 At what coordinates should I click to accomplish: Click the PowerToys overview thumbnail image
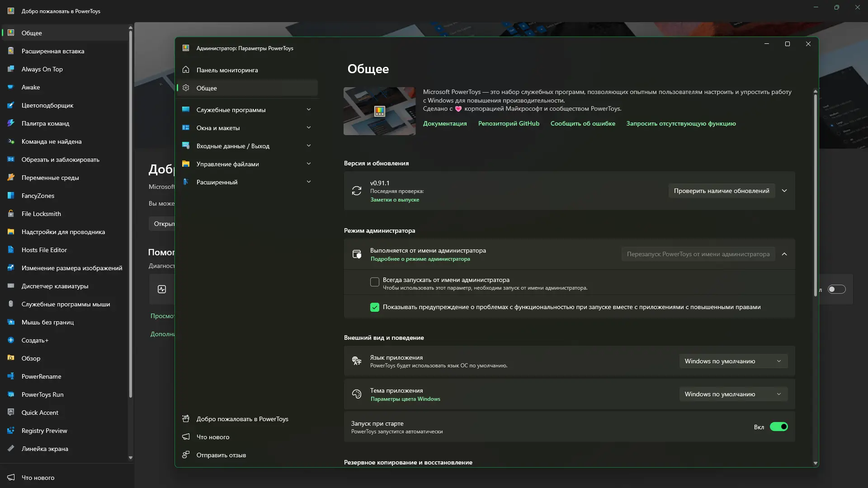(x=379, y=111)
